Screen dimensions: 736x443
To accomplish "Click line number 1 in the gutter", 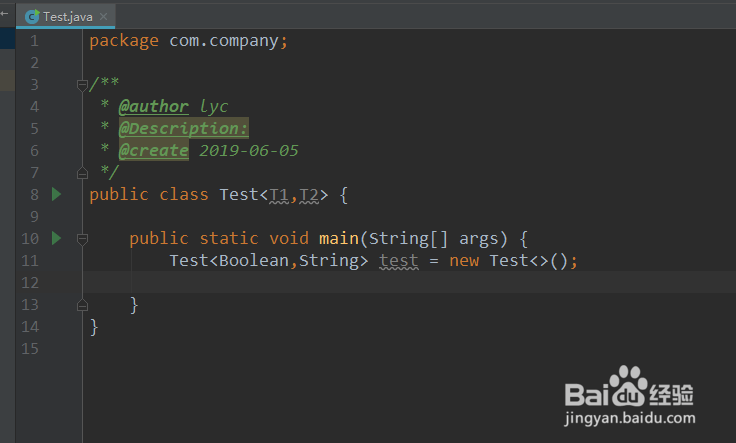I will click(x=34, y=41).
